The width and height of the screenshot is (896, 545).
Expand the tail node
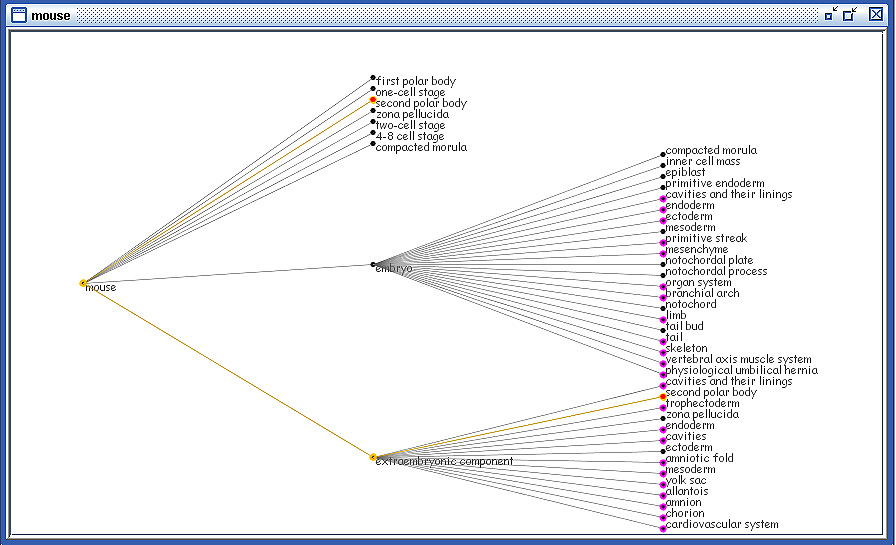[x=663, y=342]
